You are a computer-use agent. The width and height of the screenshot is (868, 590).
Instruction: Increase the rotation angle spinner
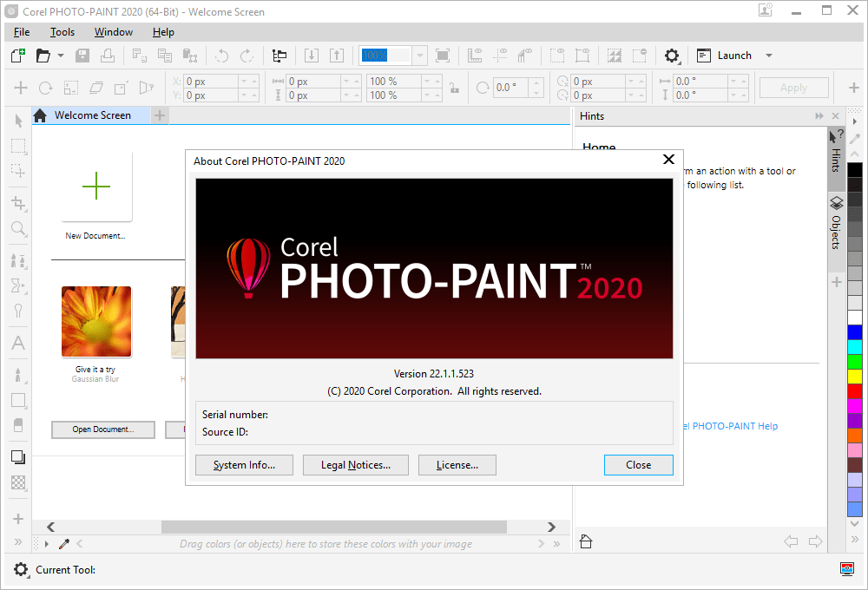click(x=536, y=83)
